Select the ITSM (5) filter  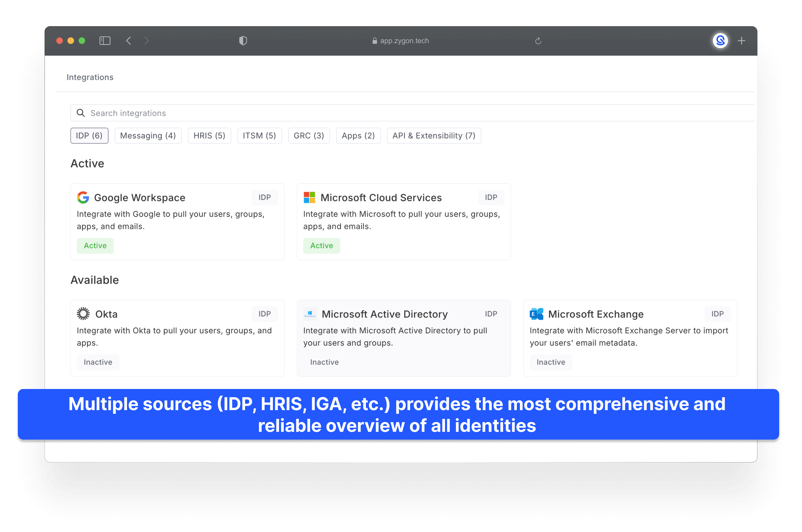260,136
